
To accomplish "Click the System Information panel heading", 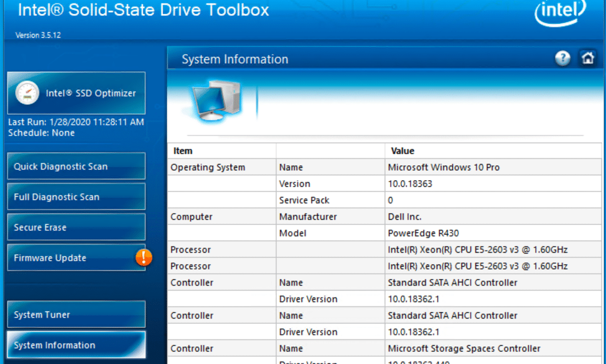I will click(x=235, y=59).
